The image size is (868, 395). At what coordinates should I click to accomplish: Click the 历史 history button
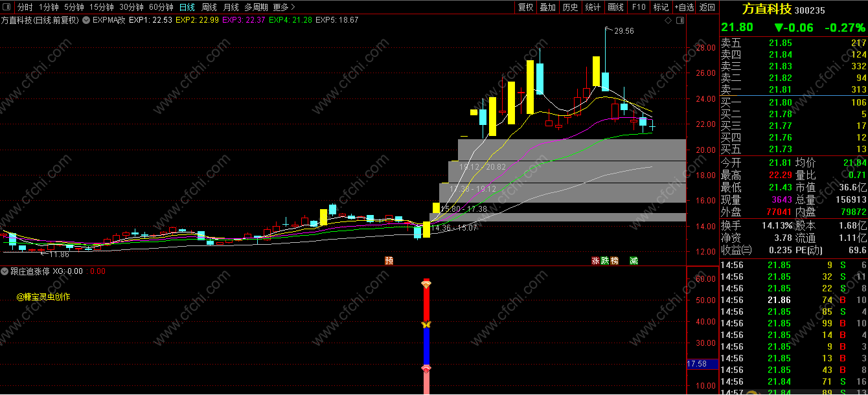click(571, 7)
